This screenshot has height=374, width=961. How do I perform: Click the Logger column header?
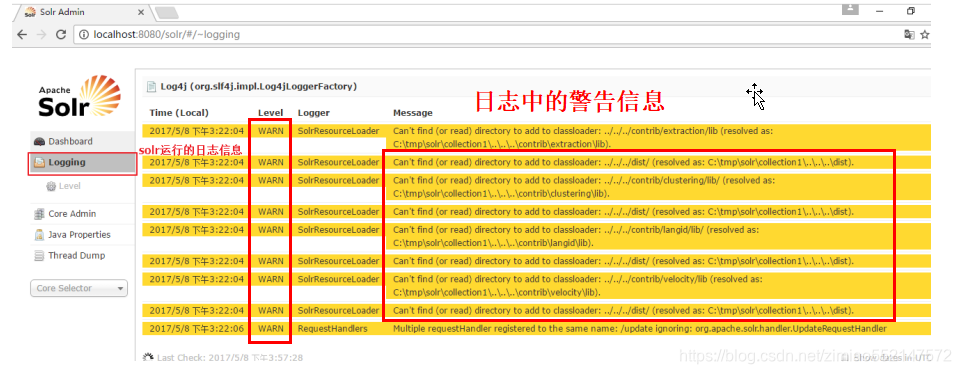314,113
